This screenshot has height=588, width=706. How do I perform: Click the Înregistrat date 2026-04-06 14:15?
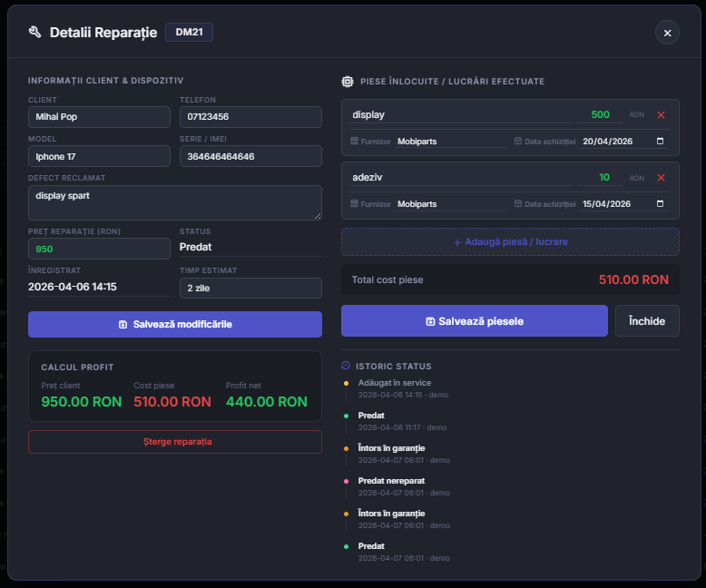coord(73,287)
